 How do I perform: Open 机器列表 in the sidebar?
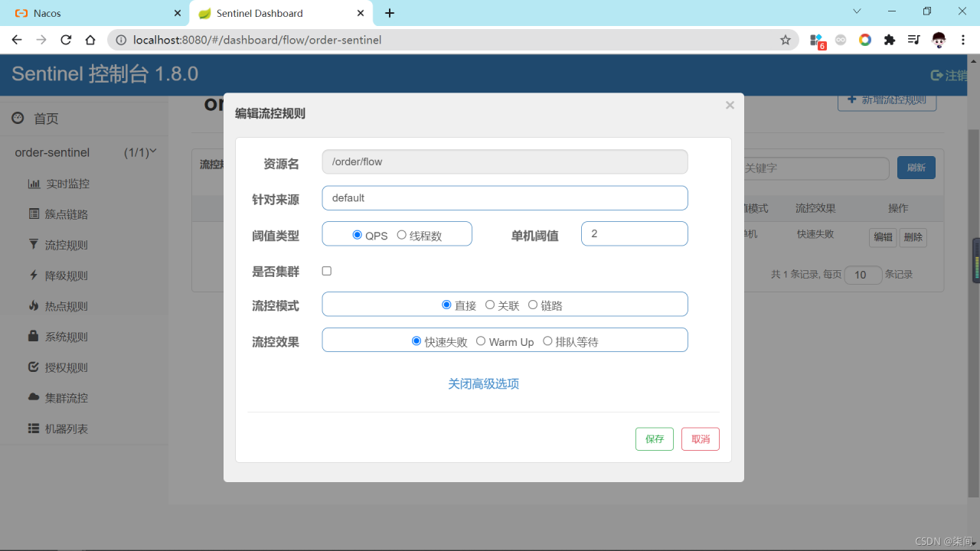click(58, 429)
